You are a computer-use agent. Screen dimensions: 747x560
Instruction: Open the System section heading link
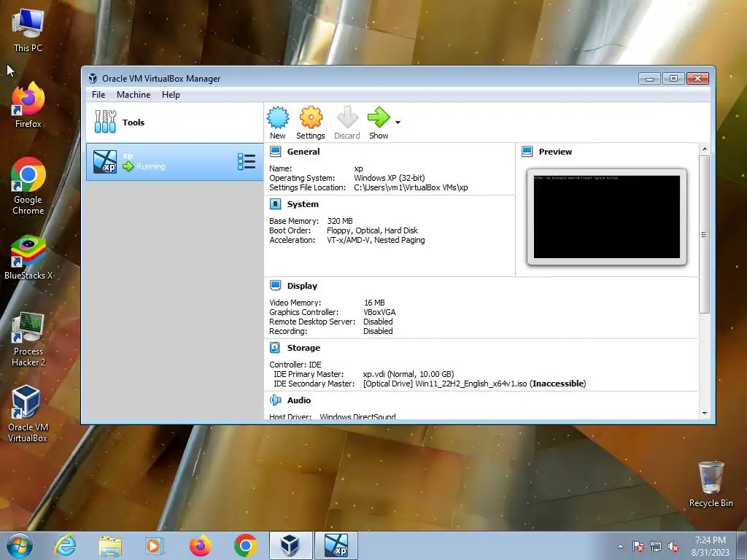[x=303, y=204]
